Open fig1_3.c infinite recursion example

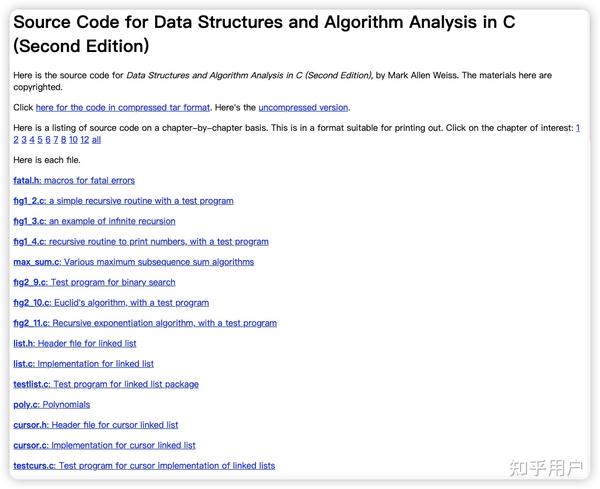pyautogui.click(x=94, y=221)
